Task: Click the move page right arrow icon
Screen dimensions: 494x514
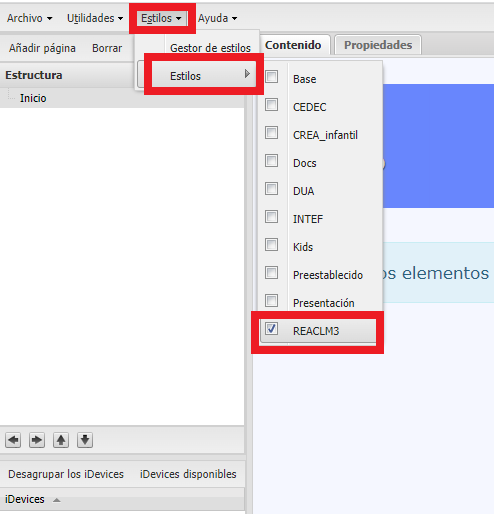Action: coord(37,440)
